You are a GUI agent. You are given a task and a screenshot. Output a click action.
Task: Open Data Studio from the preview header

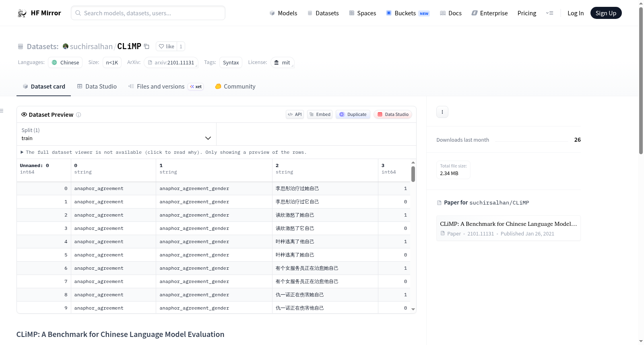click(x=393, y=114)
